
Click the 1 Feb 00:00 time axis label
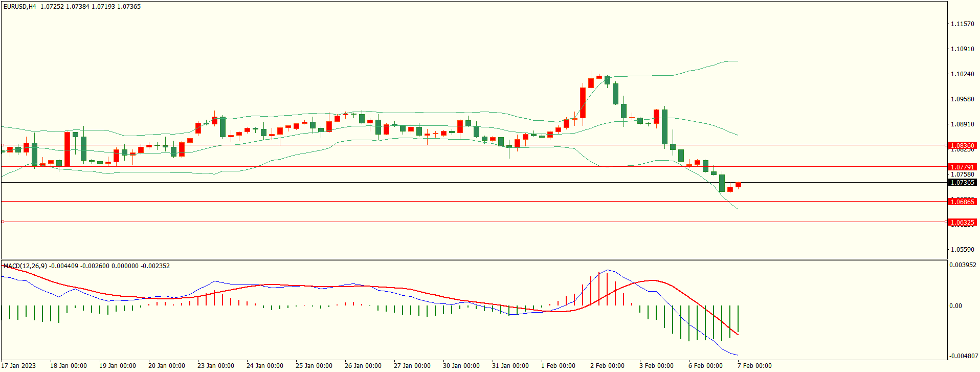[558, 366]
